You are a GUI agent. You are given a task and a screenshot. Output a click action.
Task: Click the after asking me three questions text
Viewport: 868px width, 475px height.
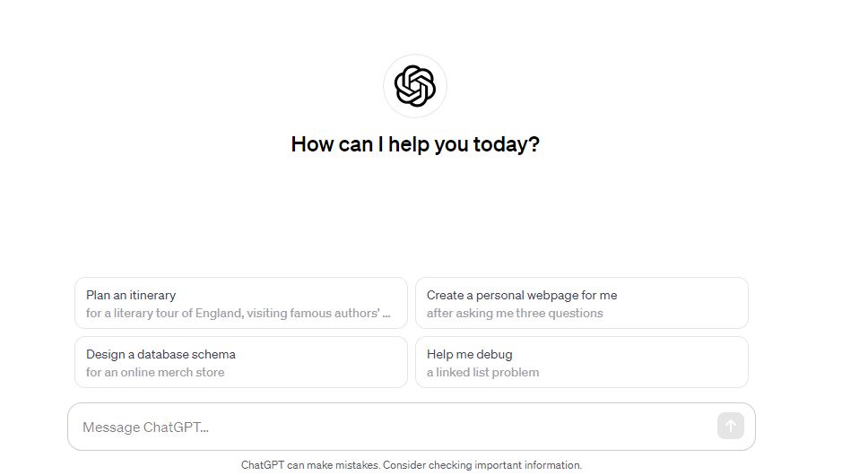tap(515, 313)
